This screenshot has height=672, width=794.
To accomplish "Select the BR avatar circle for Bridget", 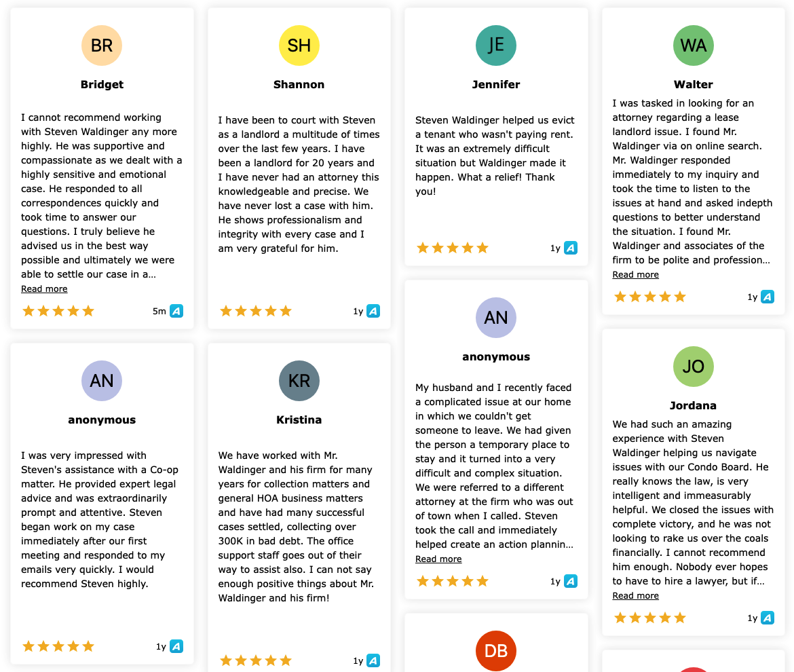I will [102, 45].
